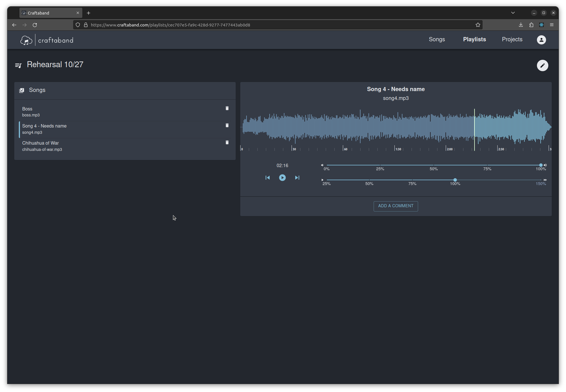Open the browser downloads panel

pyautogui.click(x=521, y=25)
